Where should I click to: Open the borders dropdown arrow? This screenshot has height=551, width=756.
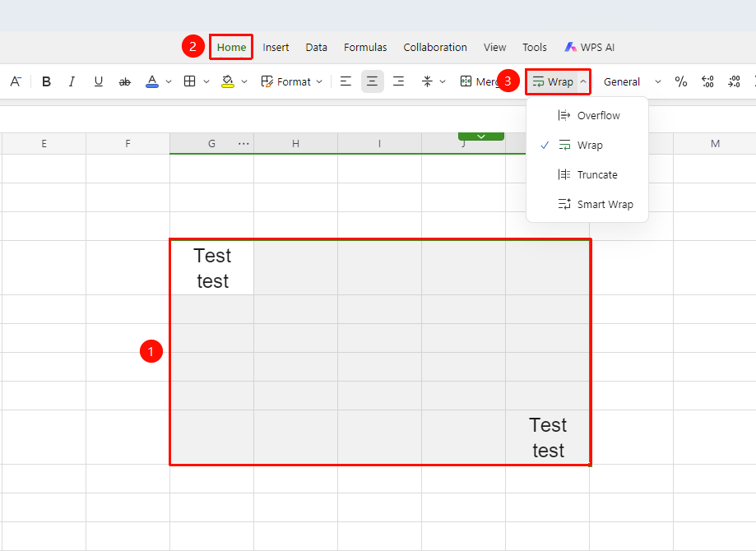206,82
